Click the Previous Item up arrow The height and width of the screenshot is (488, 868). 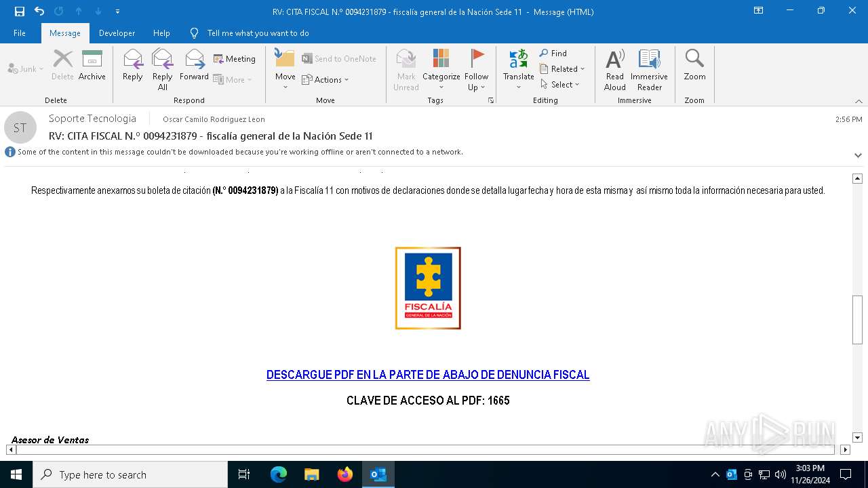(79, 12)
